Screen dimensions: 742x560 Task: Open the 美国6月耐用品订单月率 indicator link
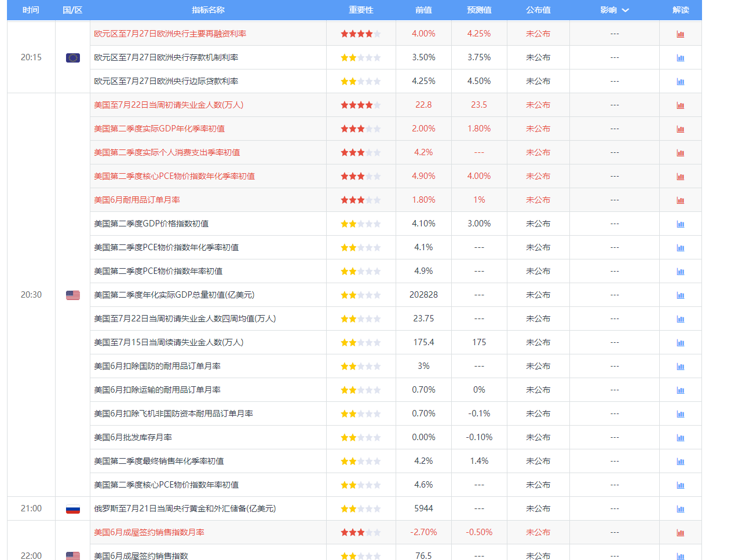point(137,200)
